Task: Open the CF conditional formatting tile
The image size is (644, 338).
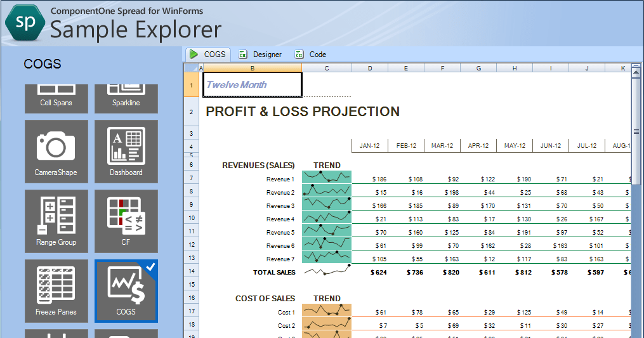Action: pos(126,221)
